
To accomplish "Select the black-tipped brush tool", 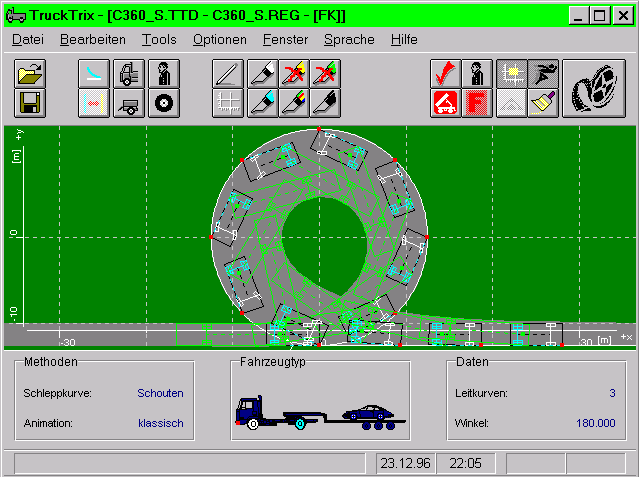I will [325, 103].
